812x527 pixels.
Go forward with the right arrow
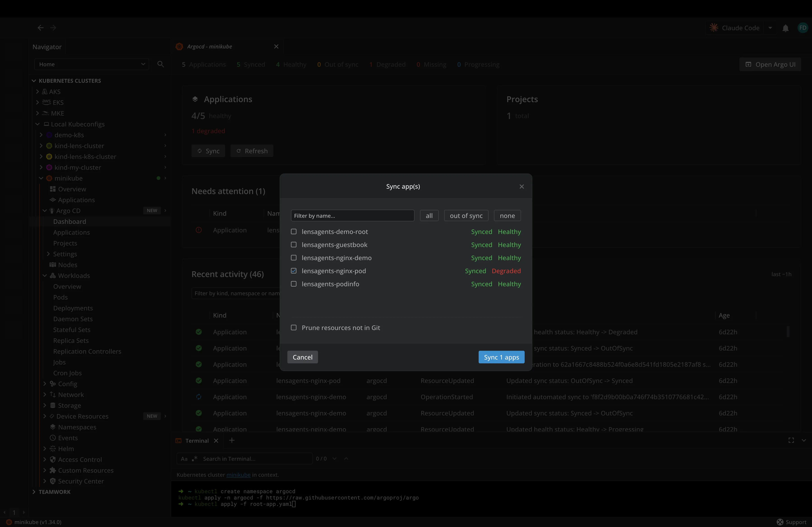tap(53, 27)
